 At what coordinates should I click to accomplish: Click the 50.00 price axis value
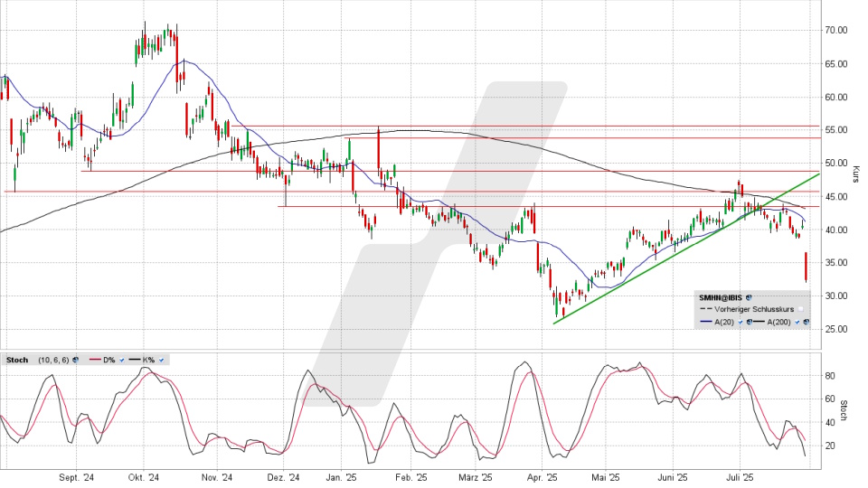click(835, 163)
